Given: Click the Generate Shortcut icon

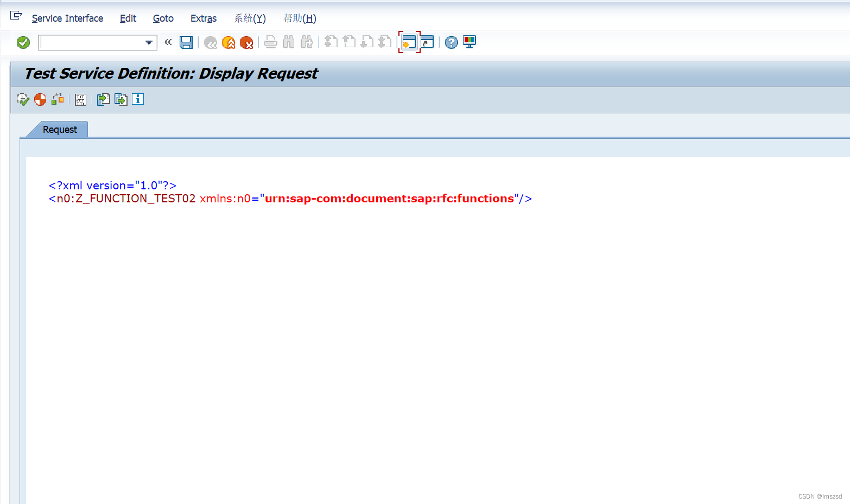Looking at the screenshot, I should tap(428, 42).
